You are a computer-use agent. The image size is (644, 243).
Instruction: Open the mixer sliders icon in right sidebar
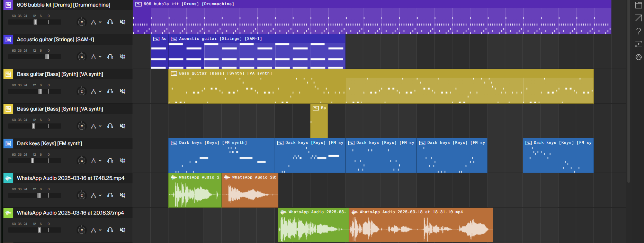(638, 44)
